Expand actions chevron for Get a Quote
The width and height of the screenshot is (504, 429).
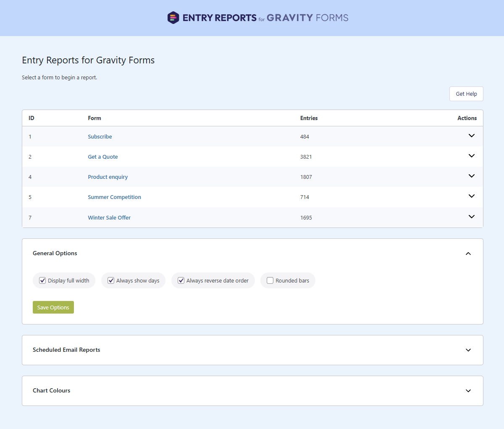(x=471, y=156)
